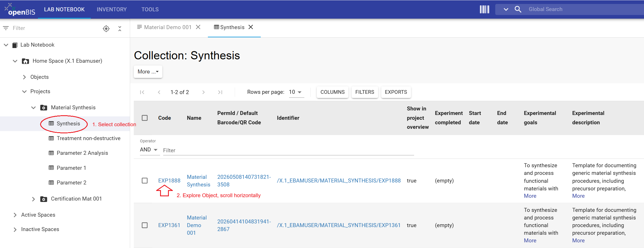
Task: Click the EXPORTS button
Action: click(396, 92)
